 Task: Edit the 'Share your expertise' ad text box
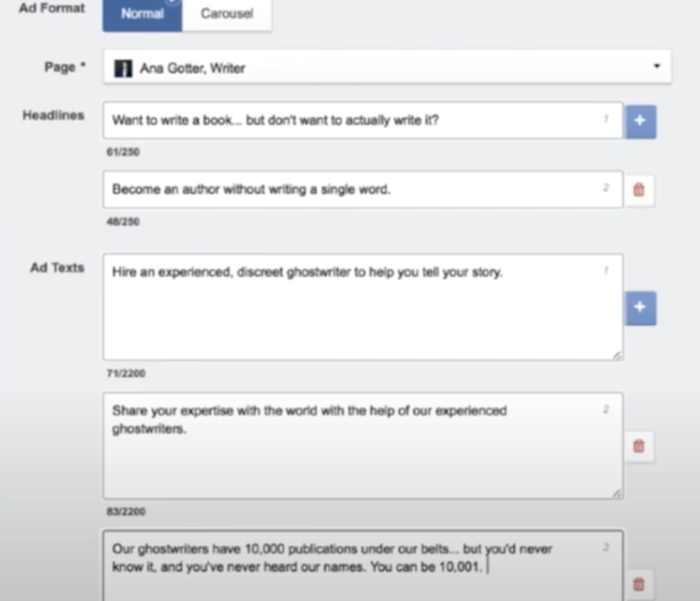(363, 446)
